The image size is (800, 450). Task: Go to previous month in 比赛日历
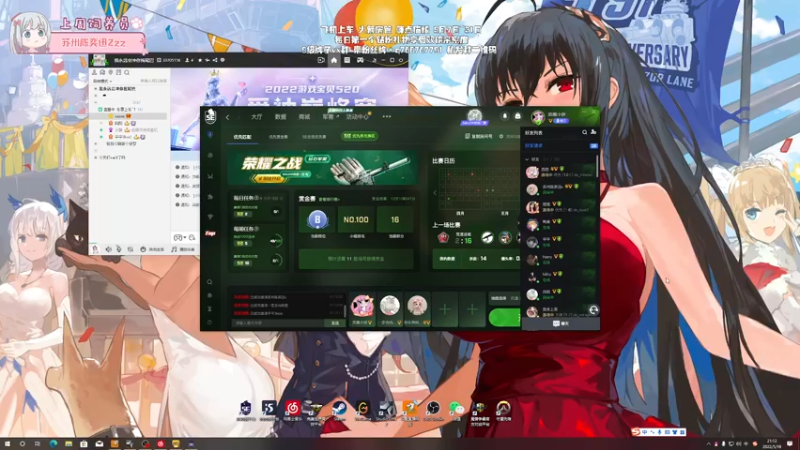point(435,193)
